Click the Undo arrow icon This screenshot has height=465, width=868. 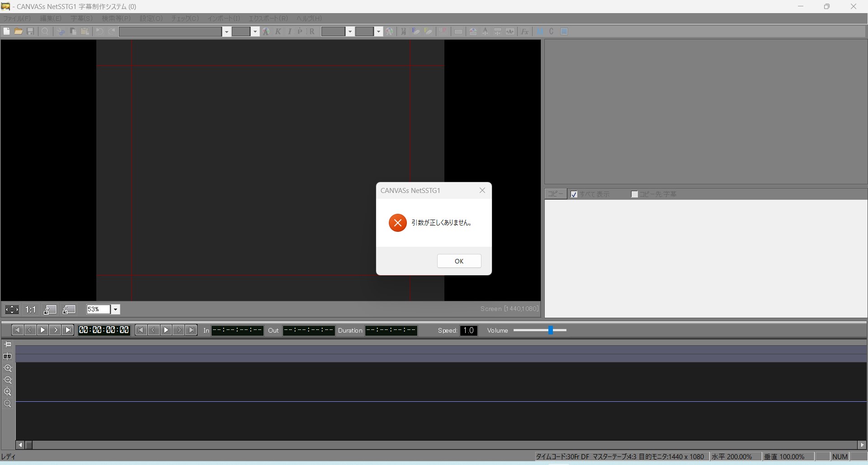coord(99,31)
